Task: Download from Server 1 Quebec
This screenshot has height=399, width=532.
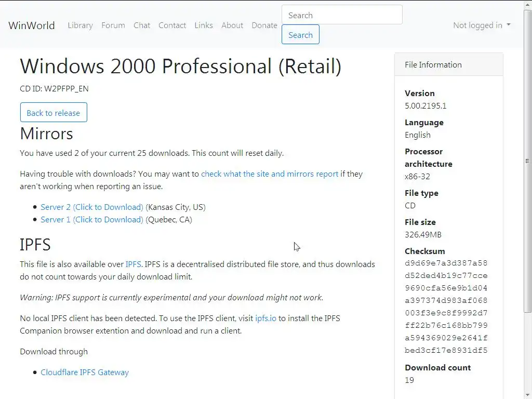Action: tap(92, 220)
